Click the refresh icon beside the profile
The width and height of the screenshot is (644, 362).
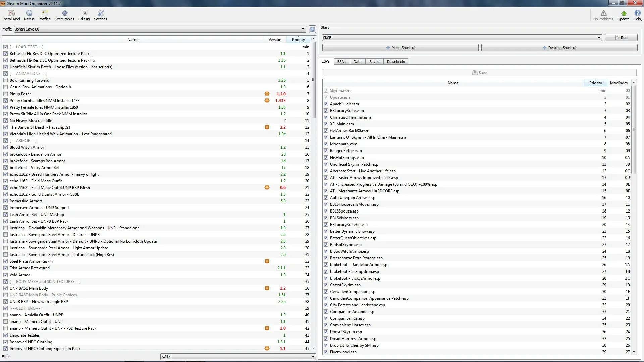(x=312, y=29)
